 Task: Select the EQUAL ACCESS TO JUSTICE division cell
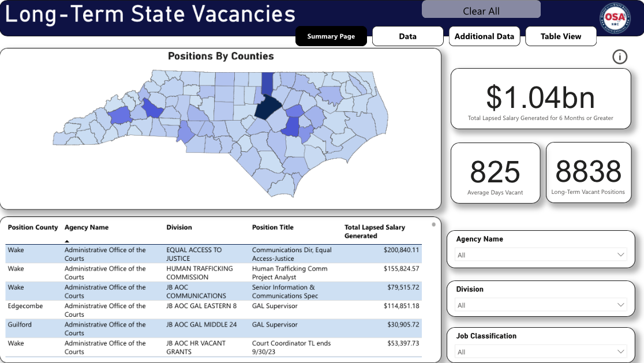[194, 254]
